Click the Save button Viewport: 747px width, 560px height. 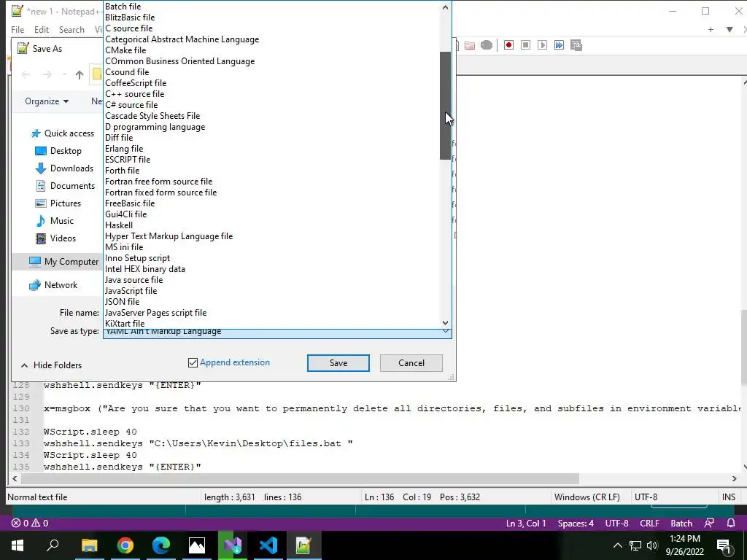pyautogui.click(x=338, y=363)
